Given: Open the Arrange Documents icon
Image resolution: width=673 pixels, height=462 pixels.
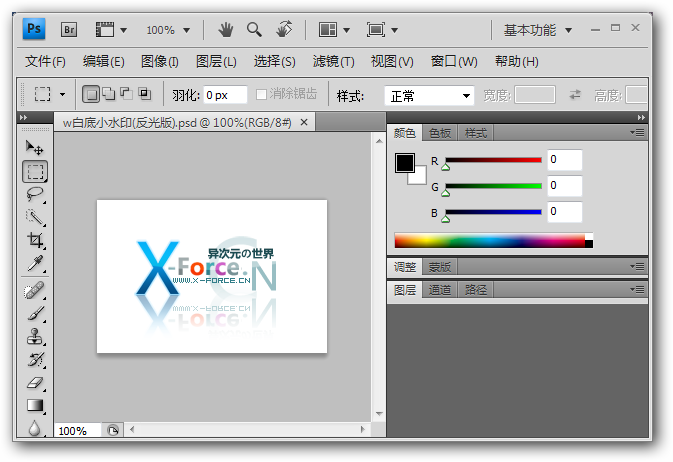Looking at the screenshot, I should pos(327,30).
